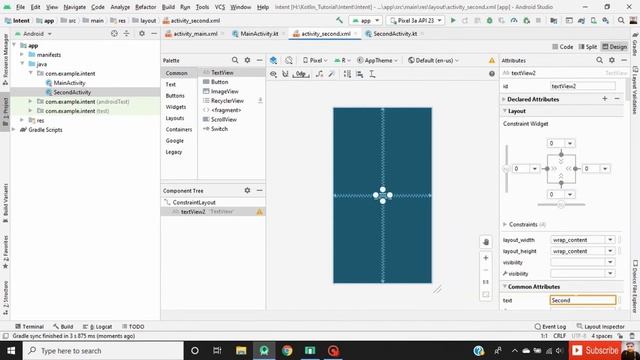Open the default margin 0dp control
This screenshot has height=360, width=640.
(x=301, y=74)
